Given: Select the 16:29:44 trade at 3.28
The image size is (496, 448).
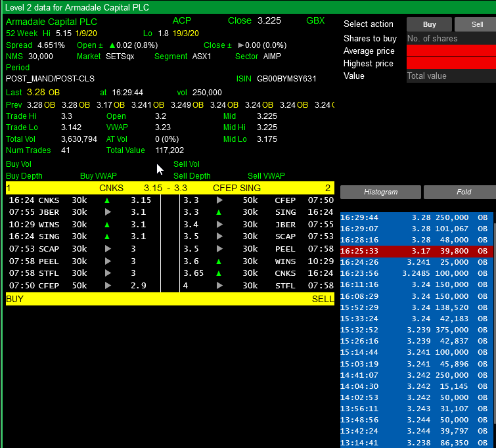Looking at the screenshot, I should coord(417,217).
